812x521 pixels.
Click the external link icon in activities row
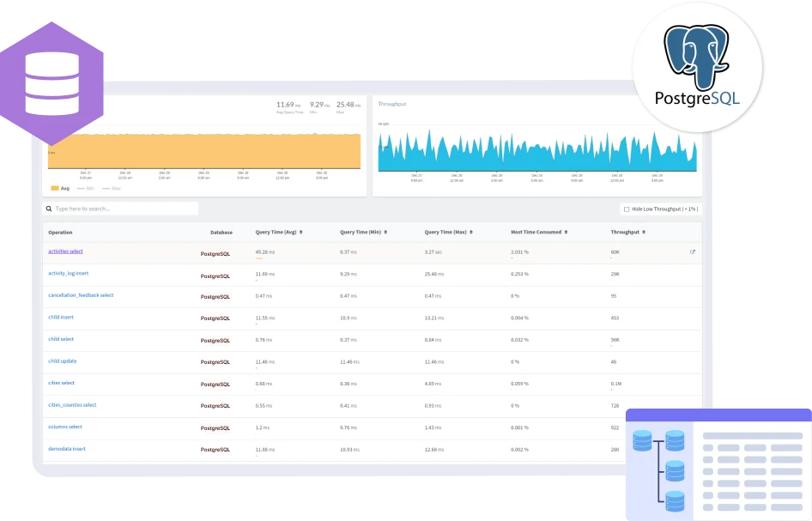(x=693, y=252)
